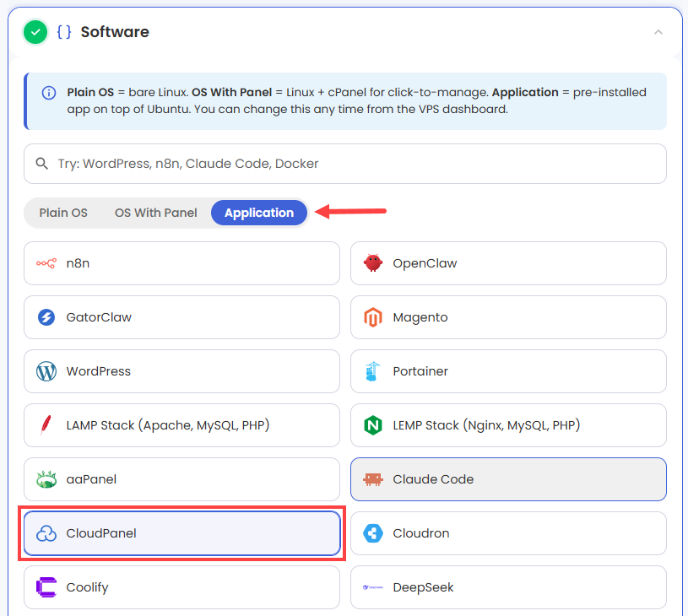Click the Software section heading
The height and width of the screenshot is (616, 688).
[115, 32]
